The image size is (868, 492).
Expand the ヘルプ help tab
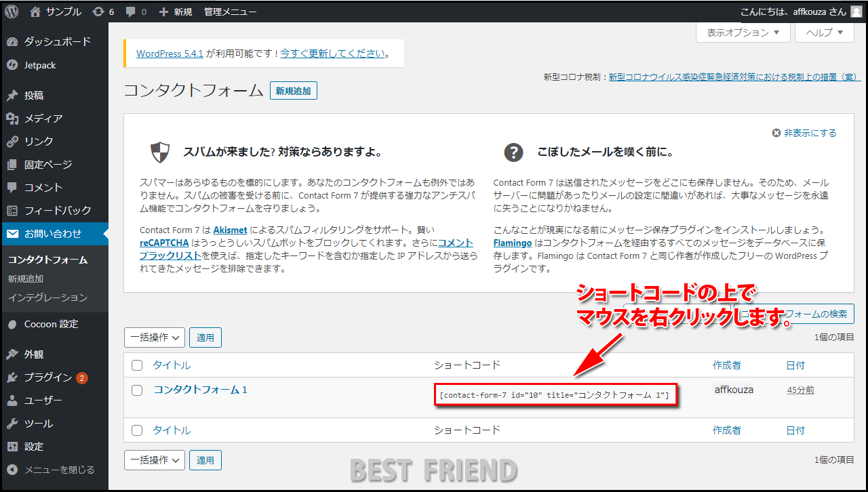coord(824,33)
